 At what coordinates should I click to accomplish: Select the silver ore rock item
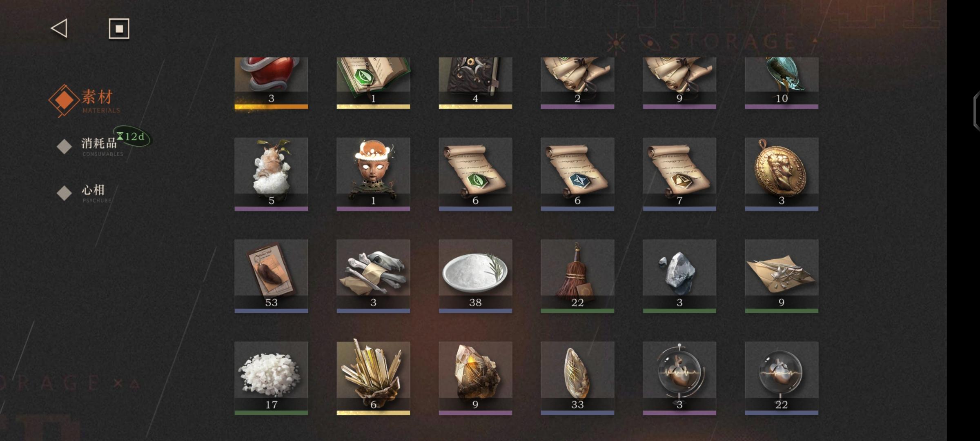[x=679, y=276]
